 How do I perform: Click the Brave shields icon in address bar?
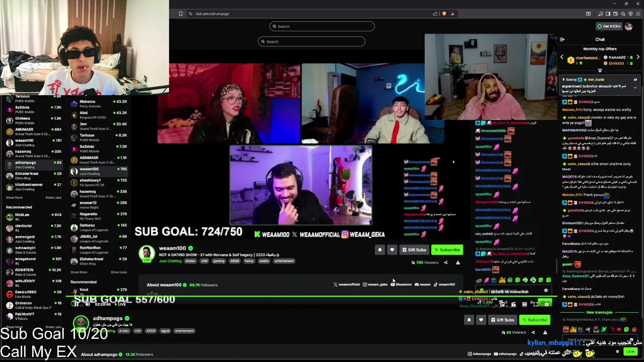[x=444, y=14]
